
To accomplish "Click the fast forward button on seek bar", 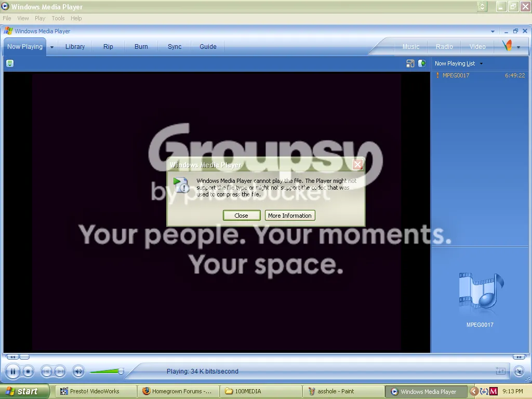I will pos(519,357).
